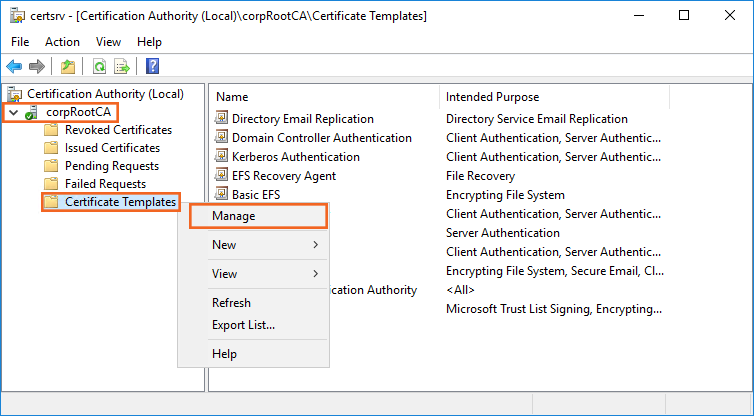
Task: Expand the View submenu in context menu
Action: click(x=253, y=274)
